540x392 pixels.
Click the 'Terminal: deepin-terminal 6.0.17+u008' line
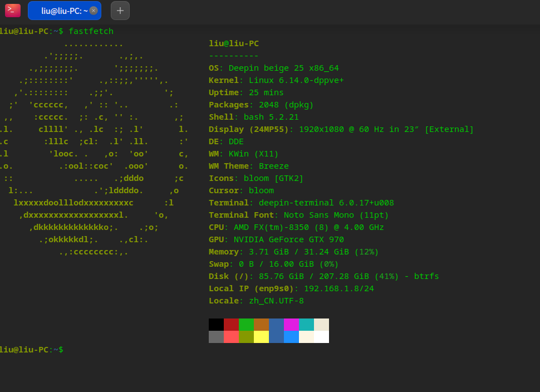[301, 203]
